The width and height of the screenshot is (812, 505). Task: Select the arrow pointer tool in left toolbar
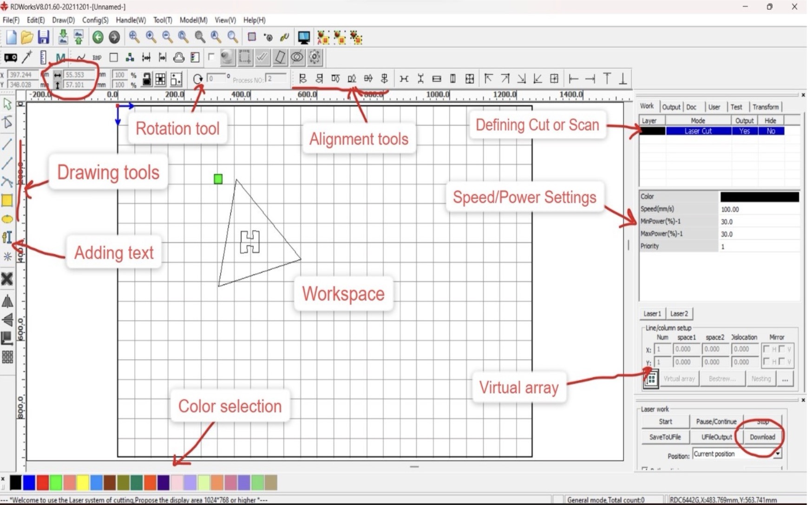[x=7, y=104]
